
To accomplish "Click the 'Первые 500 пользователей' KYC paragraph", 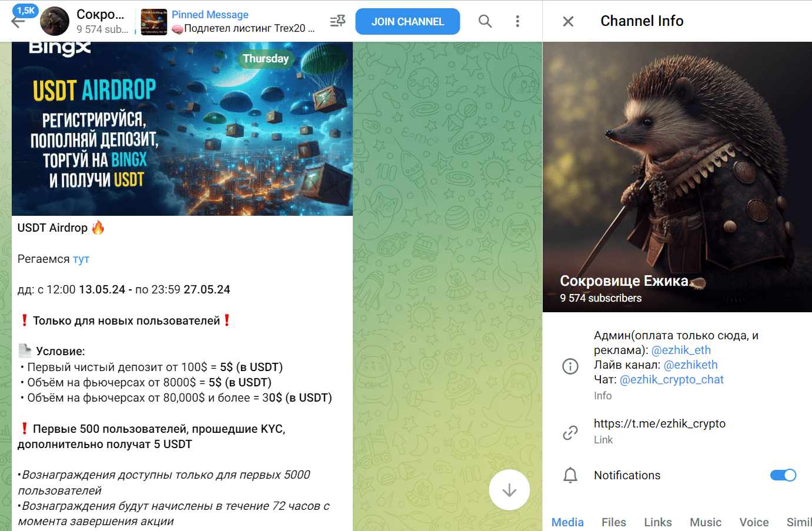I will point(152,436).
